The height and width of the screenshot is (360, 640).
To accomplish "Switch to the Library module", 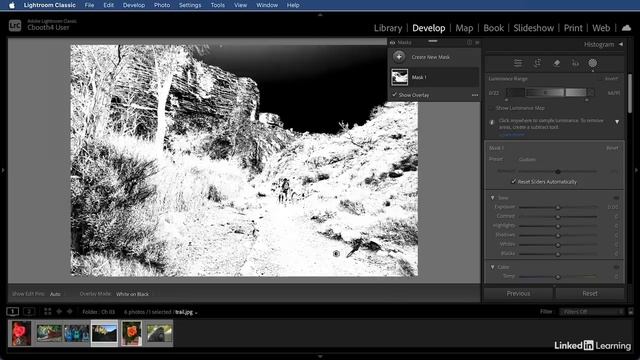I will coord(388,28).
